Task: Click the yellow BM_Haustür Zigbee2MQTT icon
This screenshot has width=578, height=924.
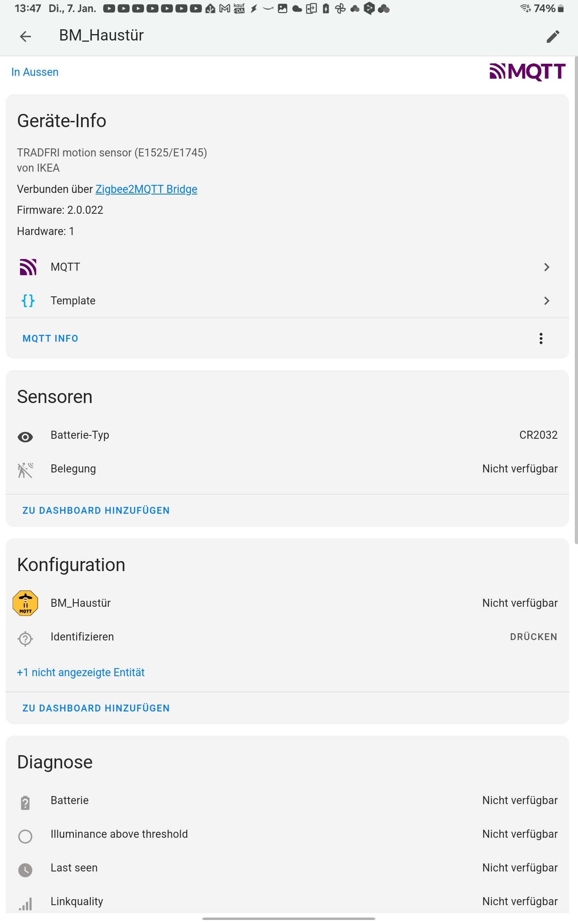Action: coord(25,603)
